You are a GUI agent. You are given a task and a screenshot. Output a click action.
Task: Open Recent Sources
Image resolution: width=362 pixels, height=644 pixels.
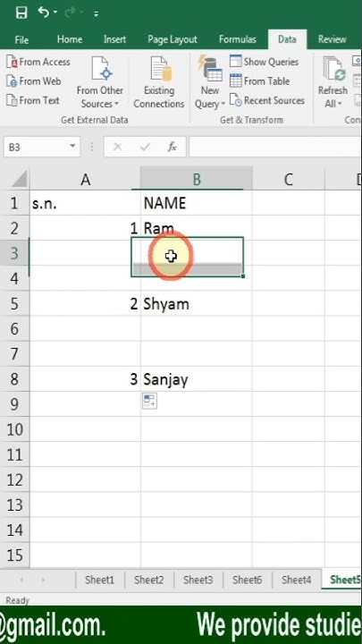coord(267,100)
